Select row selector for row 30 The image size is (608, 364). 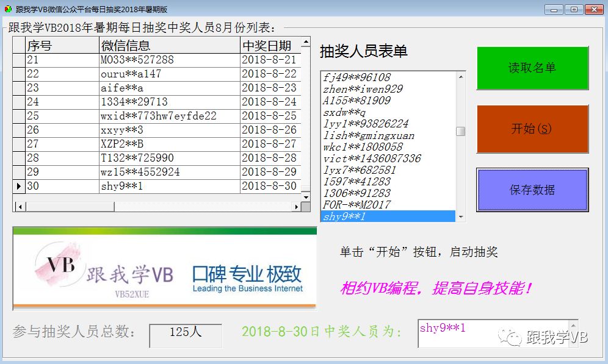[18, 186]
